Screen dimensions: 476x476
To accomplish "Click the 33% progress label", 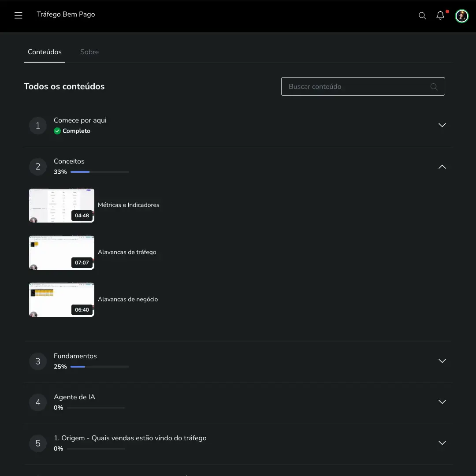I will click(60, 172).
